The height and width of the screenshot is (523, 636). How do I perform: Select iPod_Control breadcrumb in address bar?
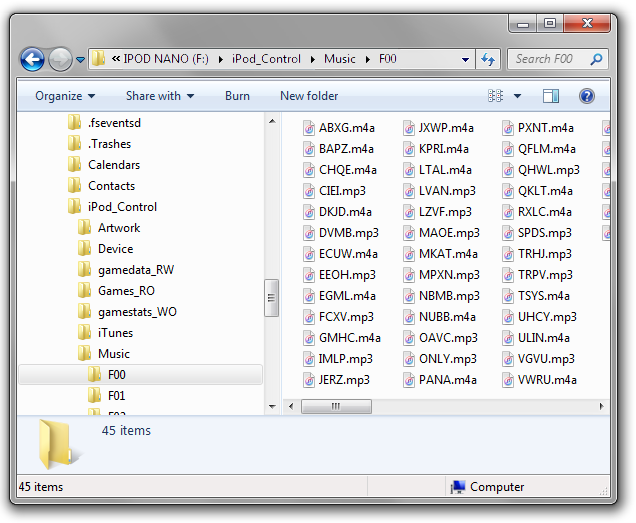point(266,59)
